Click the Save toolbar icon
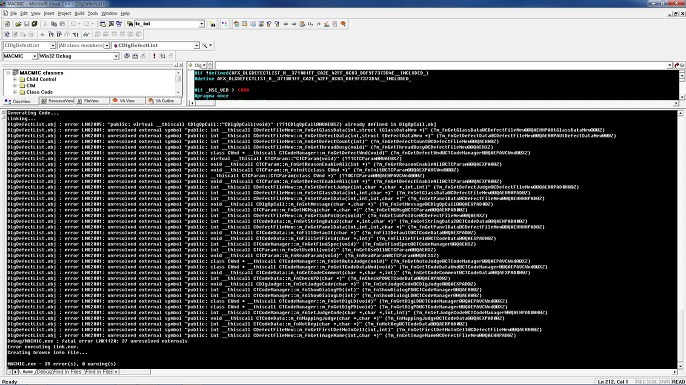The image size is (686, 385). click(26, 24)
